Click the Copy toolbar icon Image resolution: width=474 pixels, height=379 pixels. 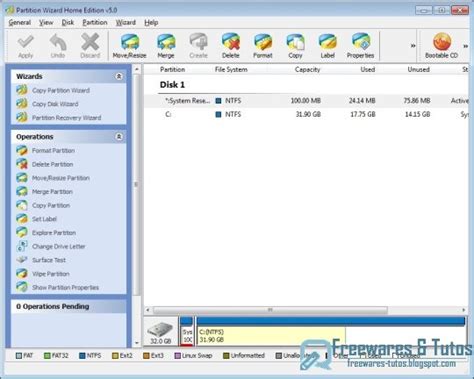point(295,46)
